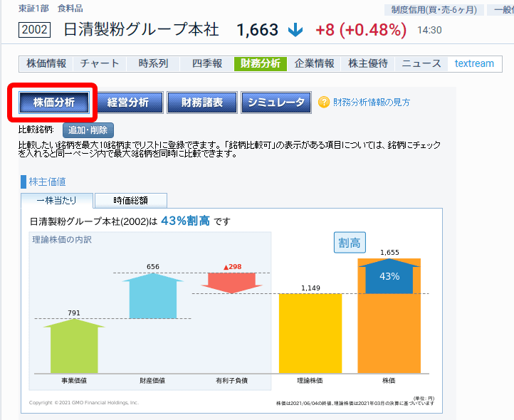This screenshot has width=514, height=420.
Task: Open the シミュレータ button
Action: pyautogui.click(x=276, y=103)
